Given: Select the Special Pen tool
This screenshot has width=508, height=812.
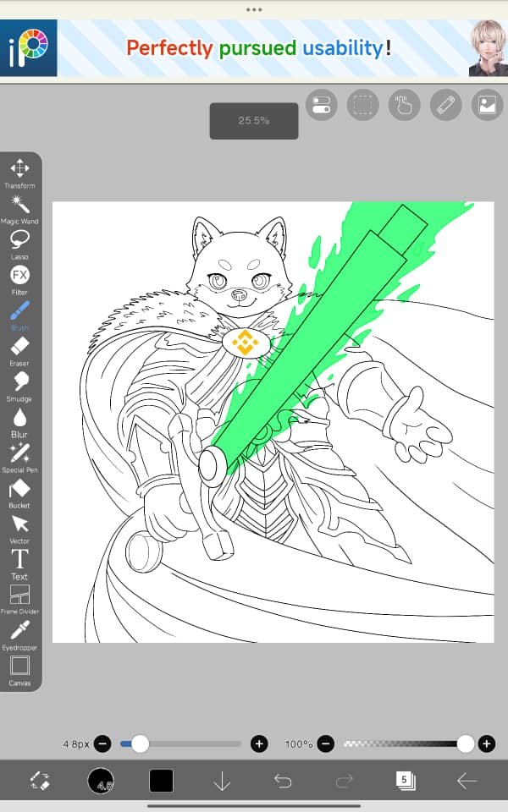Looking at the screenshot, I should point(19,458).
